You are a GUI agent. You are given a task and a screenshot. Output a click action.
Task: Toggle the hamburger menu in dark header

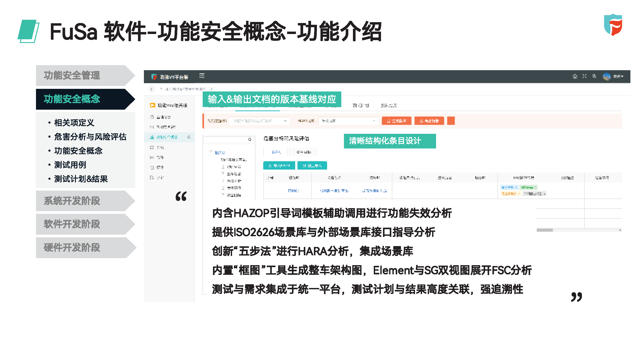tap(202, 76)
